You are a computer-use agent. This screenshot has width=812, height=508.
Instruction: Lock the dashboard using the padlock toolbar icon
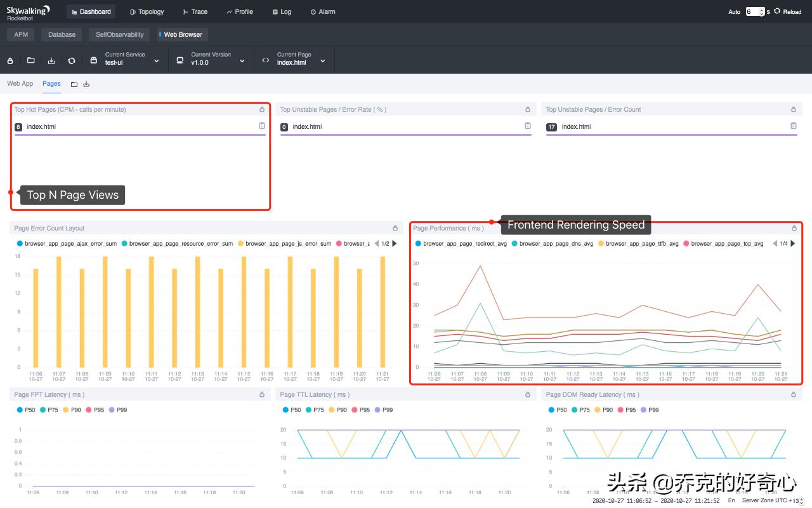pyautogui.click(x=10, y=60)
